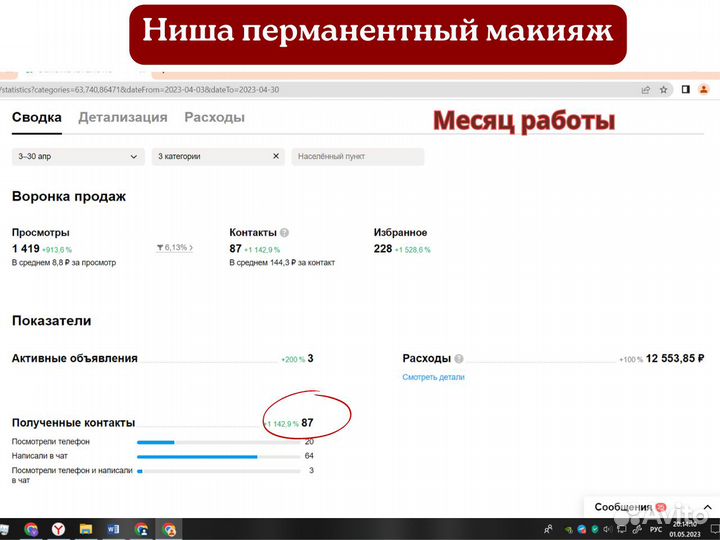Toggle the browser side panel icon

686,90
